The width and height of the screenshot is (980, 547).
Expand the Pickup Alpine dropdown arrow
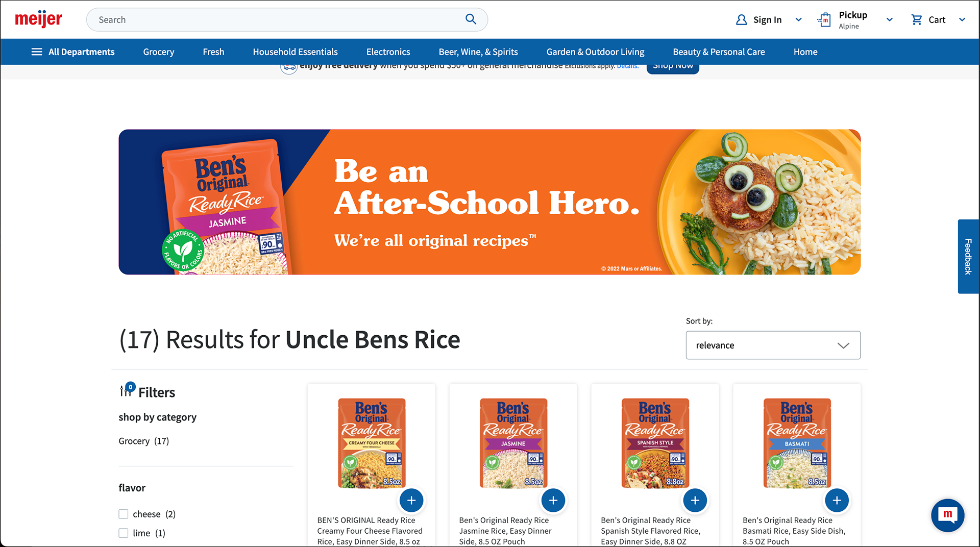coord(890,19)
